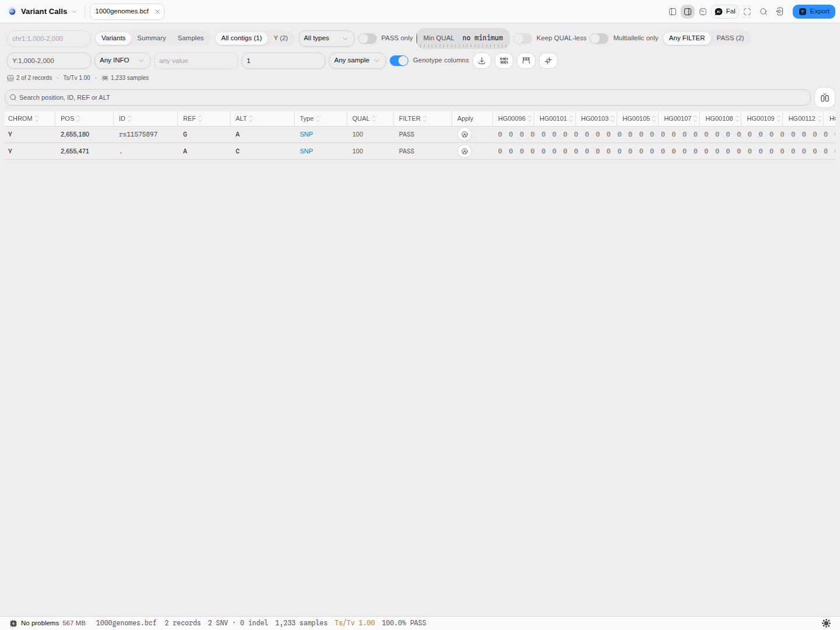Focus the Search position, ID, REF or ALT box
Viewport: 840px width, 630px height.
point(408,97)
